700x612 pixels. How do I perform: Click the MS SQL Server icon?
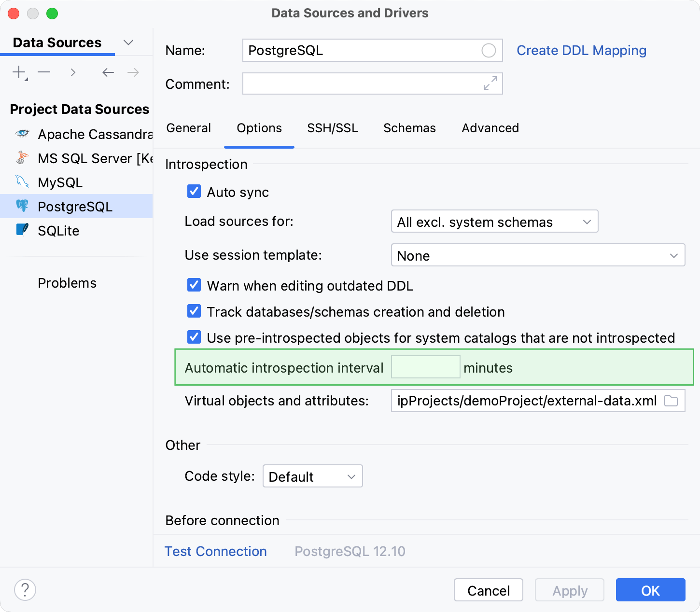coord(22,158)
